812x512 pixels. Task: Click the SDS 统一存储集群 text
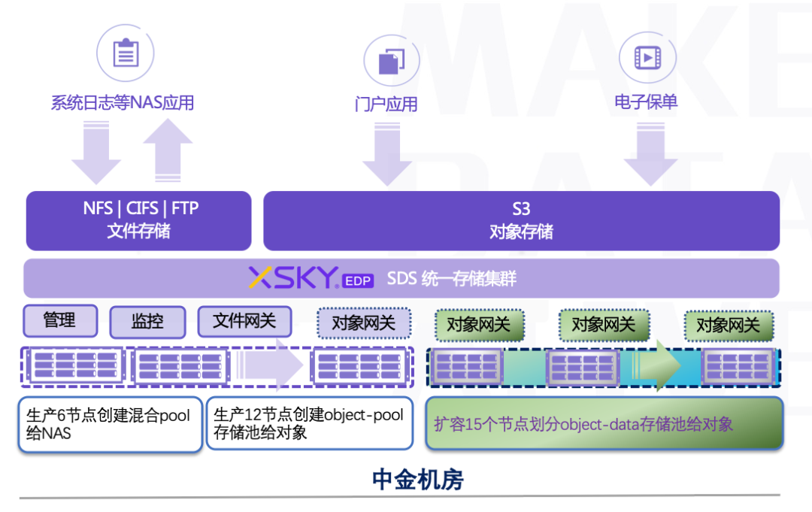point(452,278)
